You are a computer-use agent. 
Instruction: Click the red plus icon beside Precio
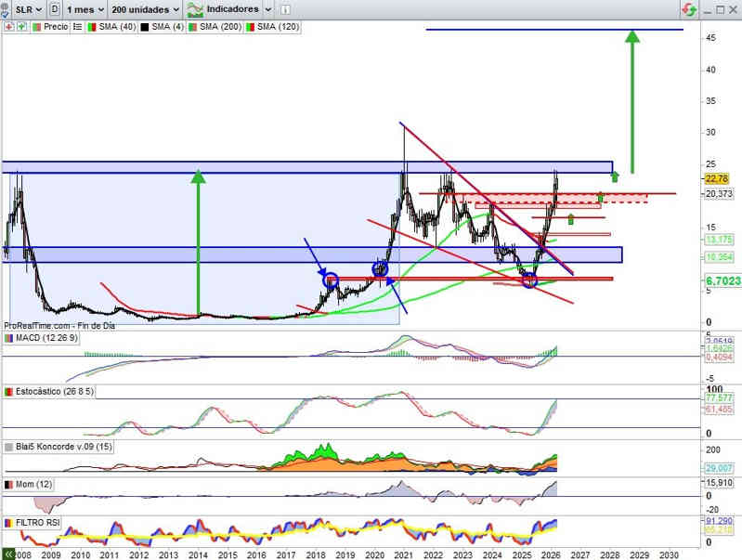(9, 27)
